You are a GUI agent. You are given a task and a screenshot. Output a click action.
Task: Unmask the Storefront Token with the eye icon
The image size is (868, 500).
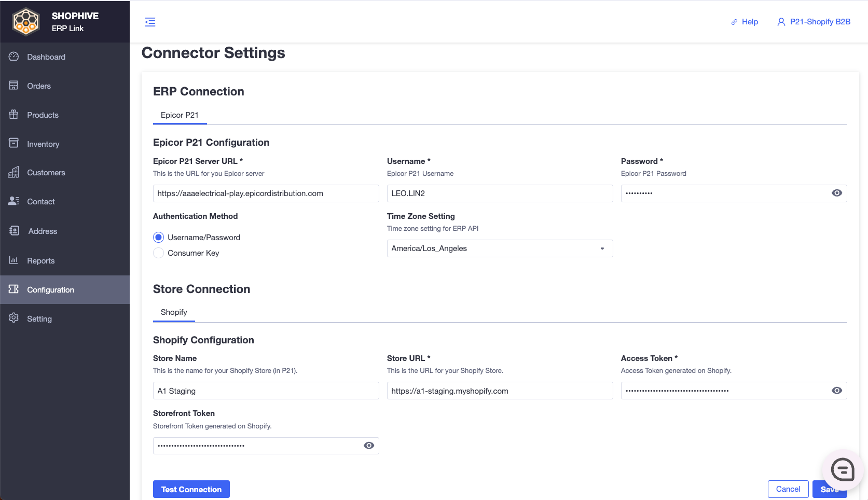pyautogui.click(x=369, y=446)
